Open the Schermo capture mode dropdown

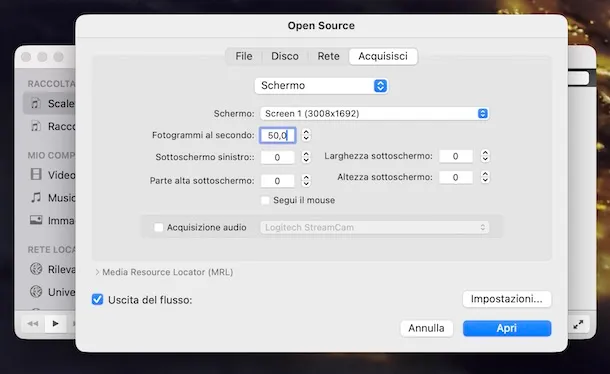tap(321, 86)
